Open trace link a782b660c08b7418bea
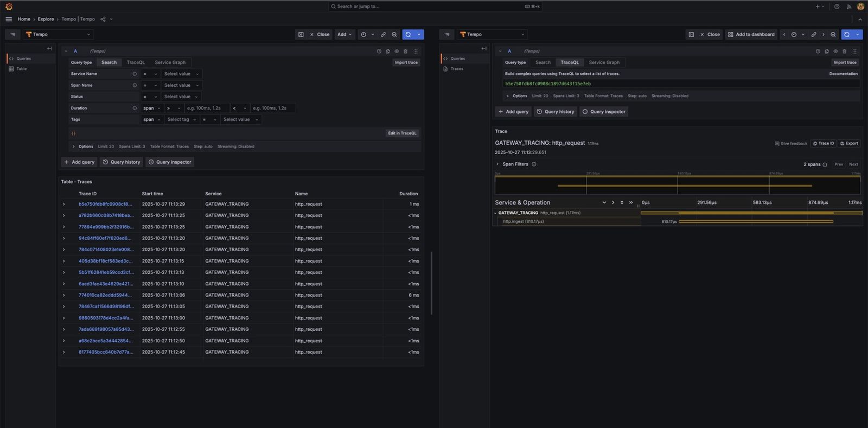Image resolution: width=868 pixels, height=428 pixels. 106,215
